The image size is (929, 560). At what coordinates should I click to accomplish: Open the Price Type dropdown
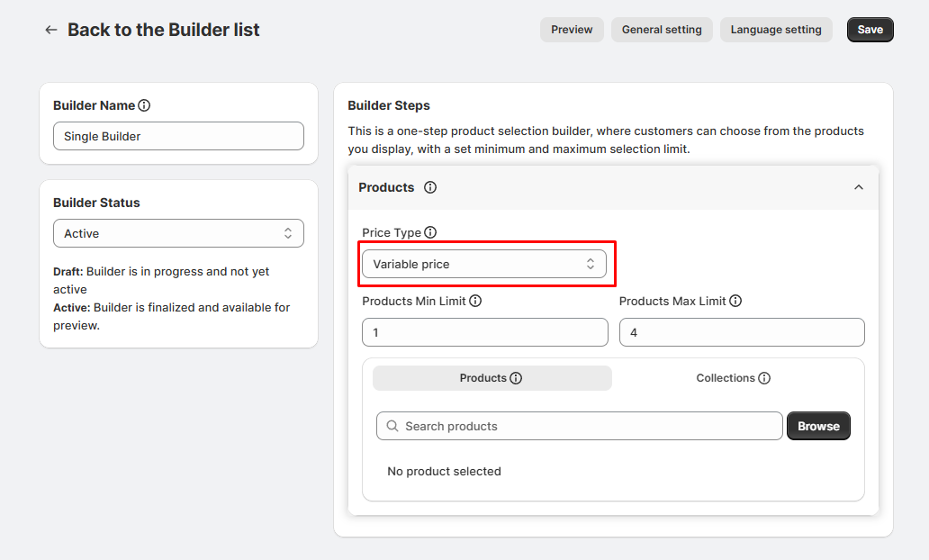pos(484,264)
